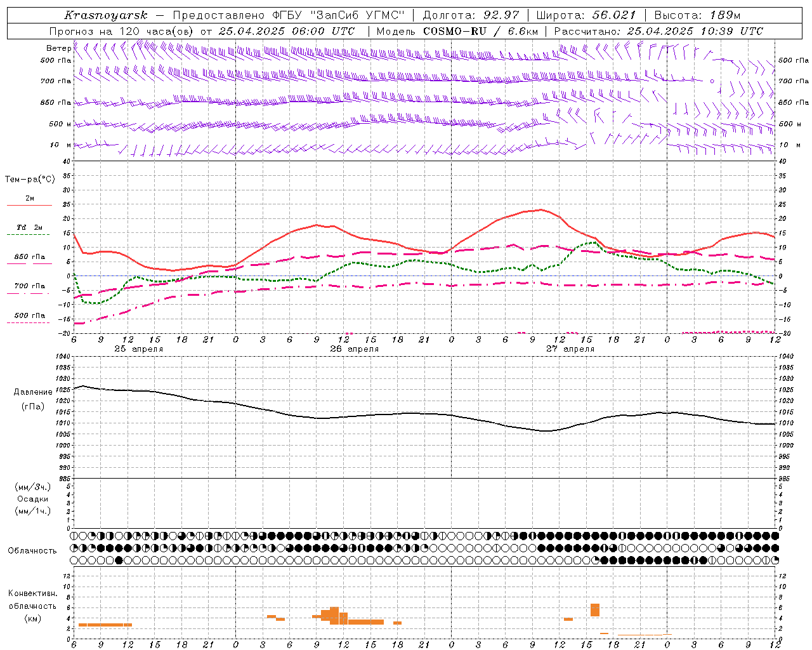The image size is (812, 650).
Task: Click the 'Конвективн.' convective cloud label
Action: pos(32,594)
